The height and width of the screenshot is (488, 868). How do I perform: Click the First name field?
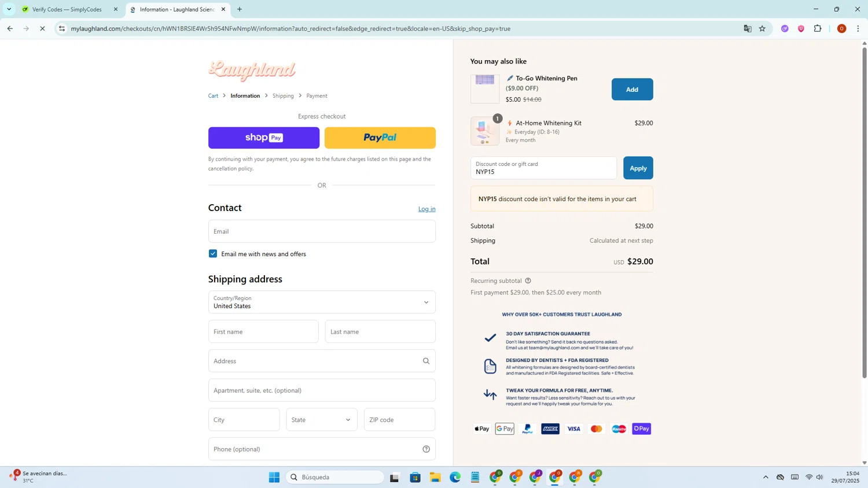pyautogui.click(x=263, y=332)
